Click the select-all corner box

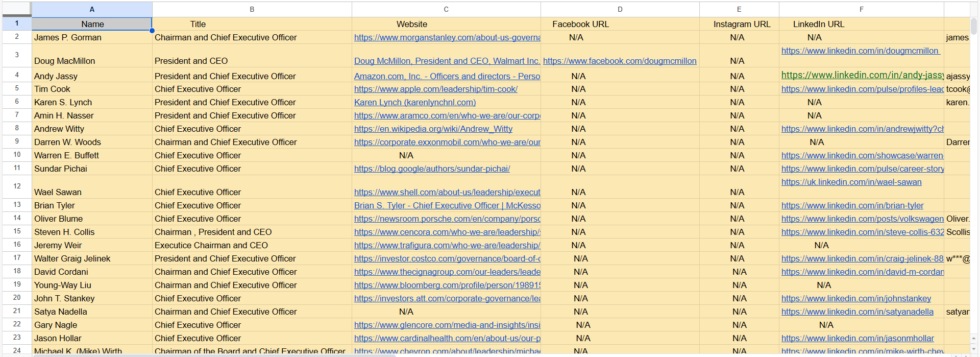[x=17, y=9]
